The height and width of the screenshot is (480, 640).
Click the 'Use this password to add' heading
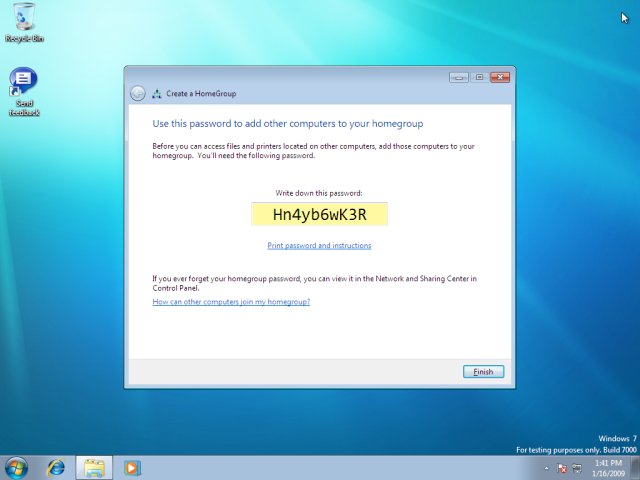click(x=288, y=123)
